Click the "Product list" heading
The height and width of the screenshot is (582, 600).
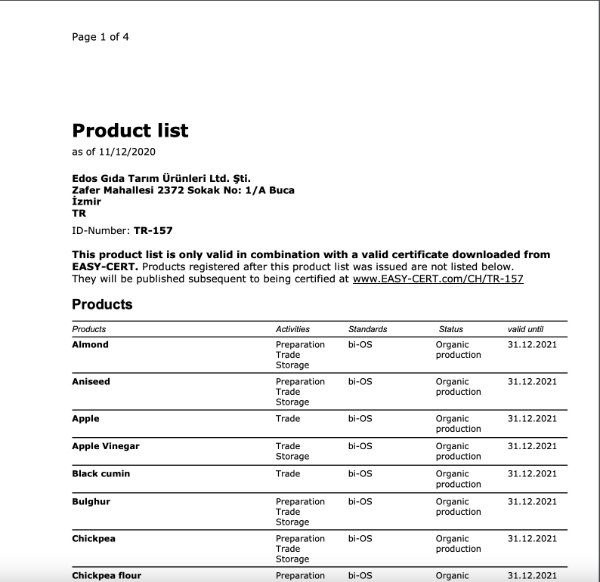tap(130, 130)
